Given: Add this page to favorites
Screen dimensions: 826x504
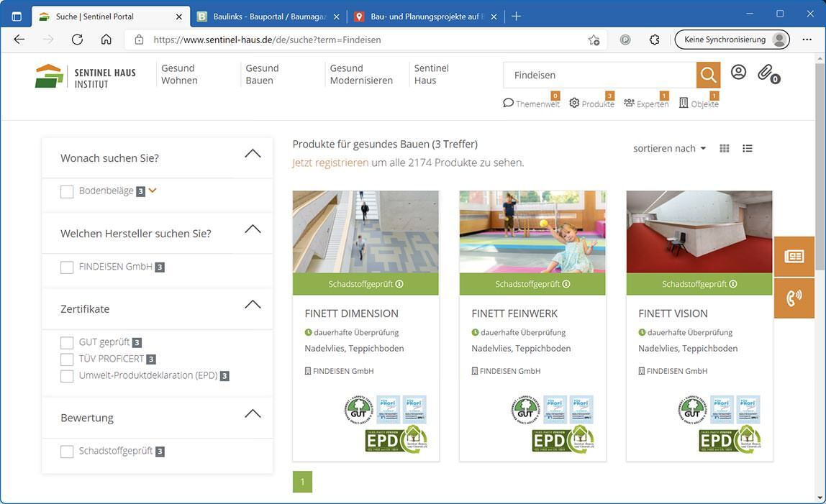Looking at the screenshot, I should (x=594, y=40).
